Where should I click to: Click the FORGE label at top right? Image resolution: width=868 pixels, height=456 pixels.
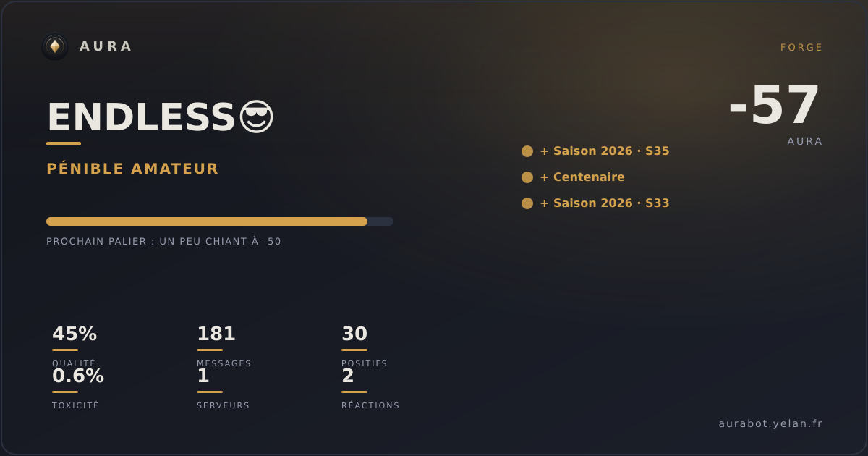click(x=801, y=48)
